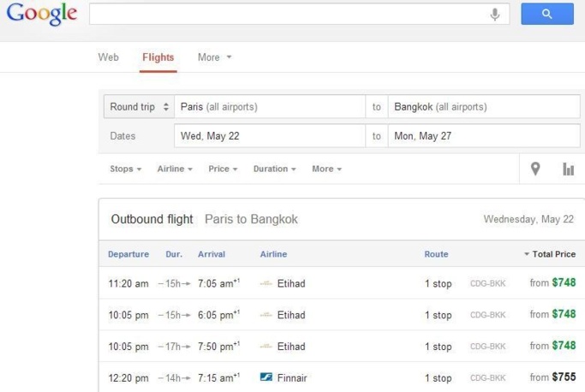Expand the Stops filter dropdown
This screenshot has height=392, width=585.
tap(125, 169)
